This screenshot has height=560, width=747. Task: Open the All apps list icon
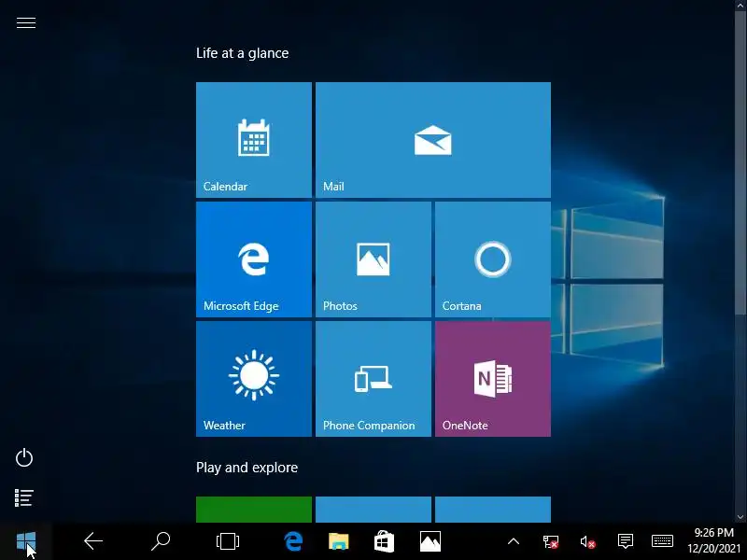(24, 498)
